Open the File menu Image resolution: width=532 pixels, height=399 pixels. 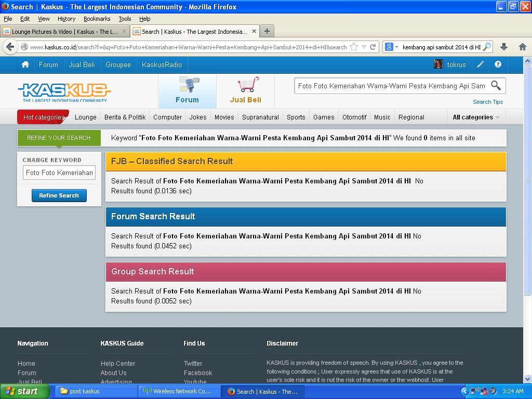(8, 19)
